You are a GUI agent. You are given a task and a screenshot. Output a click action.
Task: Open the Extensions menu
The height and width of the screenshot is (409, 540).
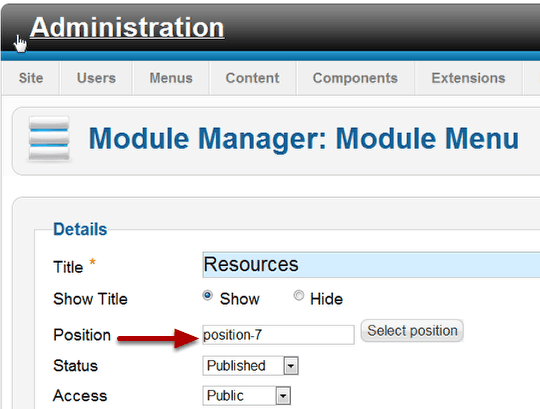[468, 78]
